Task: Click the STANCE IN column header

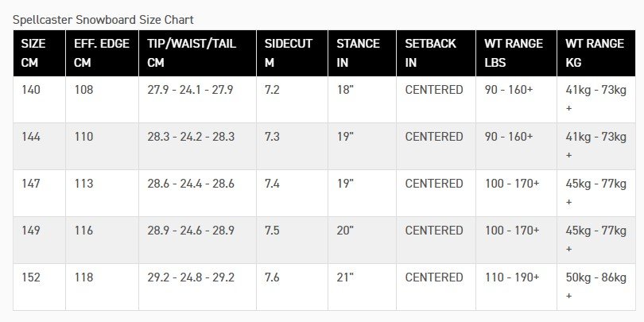Action: pyautogui.click(x=363, y=53)
